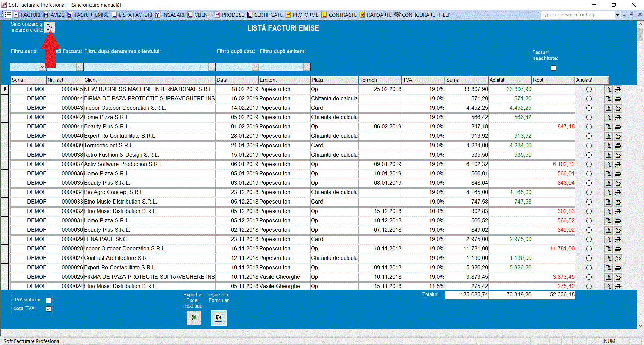Print invoice 0000031 printer icon
This screenshot has width=644, height=345.
(x=617, y=221)
